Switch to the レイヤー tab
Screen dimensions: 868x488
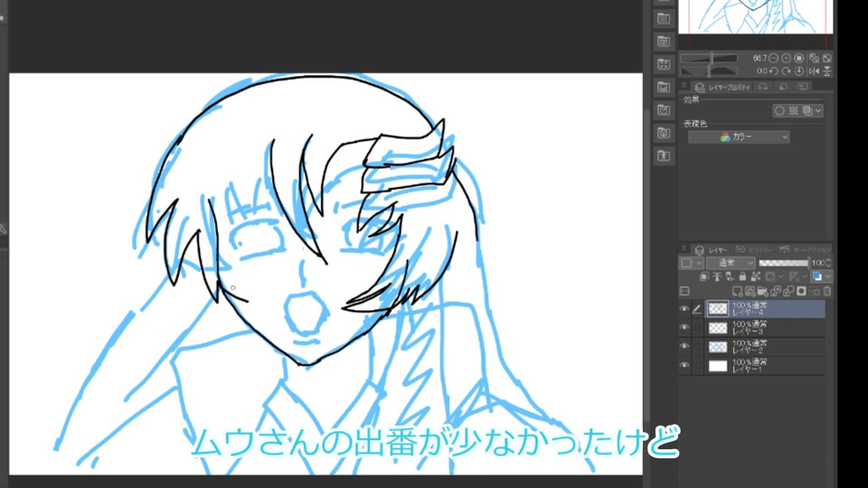pyautogui.click(x=711, y=250)
